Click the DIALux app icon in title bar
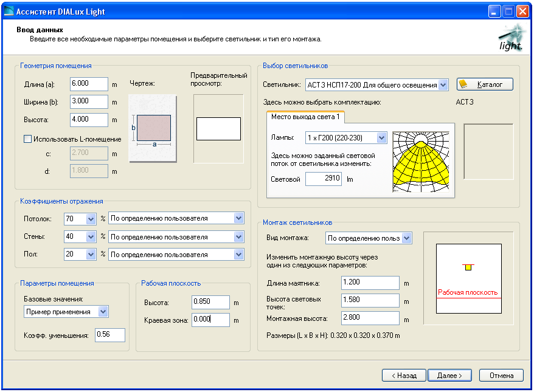Viewport: 534px width, 392px height. pos(9,10)
